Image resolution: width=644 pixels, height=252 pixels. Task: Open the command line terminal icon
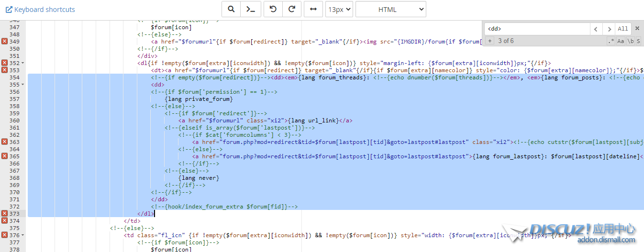[250, 9]
